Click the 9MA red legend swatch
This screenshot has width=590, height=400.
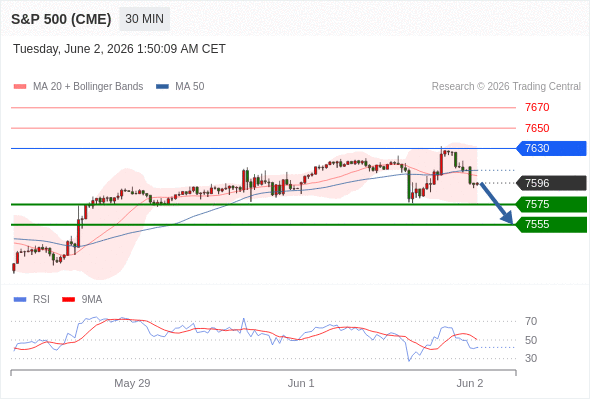coord(68,300)
